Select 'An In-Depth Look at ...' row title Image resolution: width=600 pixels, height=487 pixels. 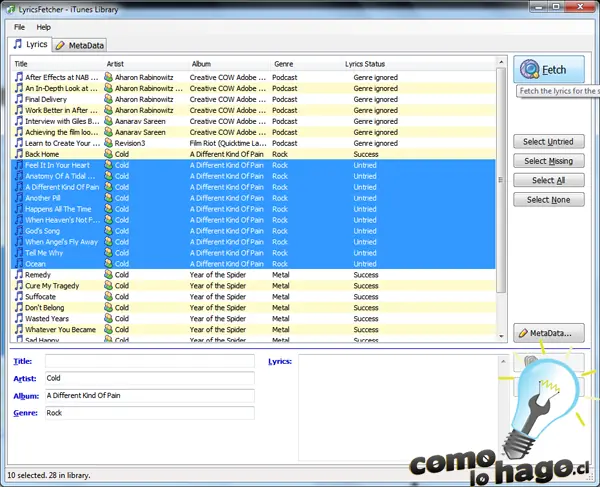click(61, 88)
